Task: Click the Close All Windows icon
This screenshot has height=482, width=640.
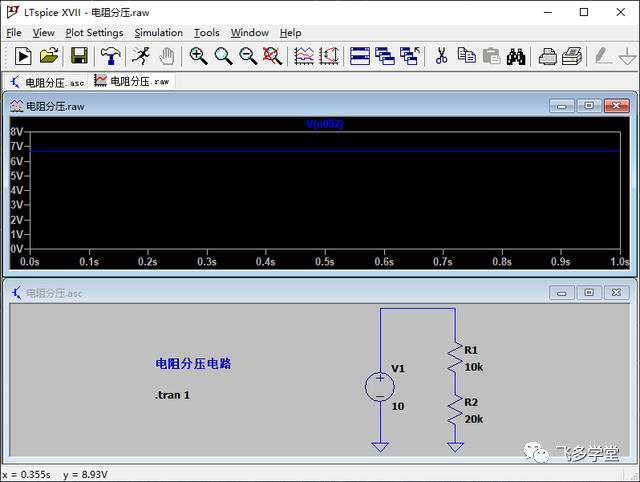Action: [410, 56]
